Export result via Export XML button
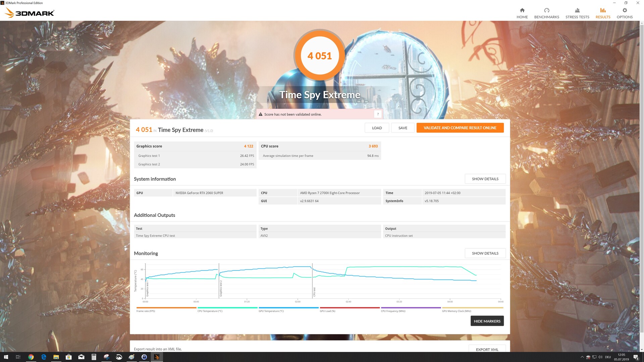The width and height of the screenshot is (644, 362). click(x=487, y=349)
